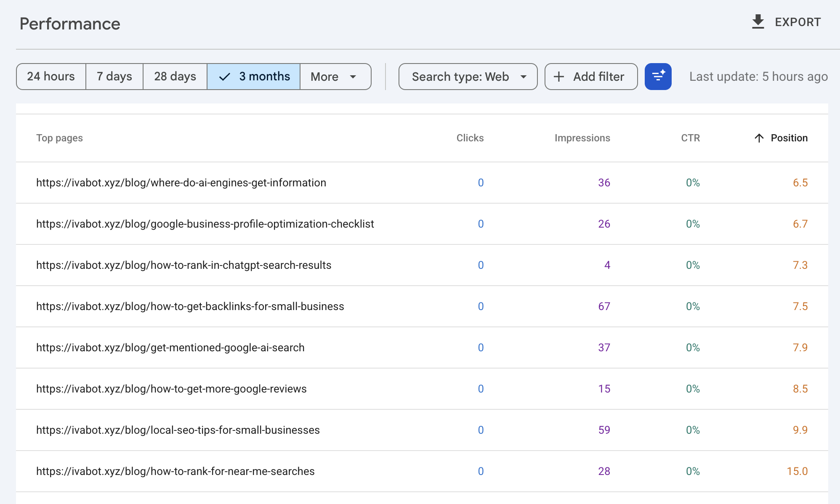Viewport: 840px width, 504px height.
Task: Click the Position sort arrow icon
Action: click(x=759, y=138)
